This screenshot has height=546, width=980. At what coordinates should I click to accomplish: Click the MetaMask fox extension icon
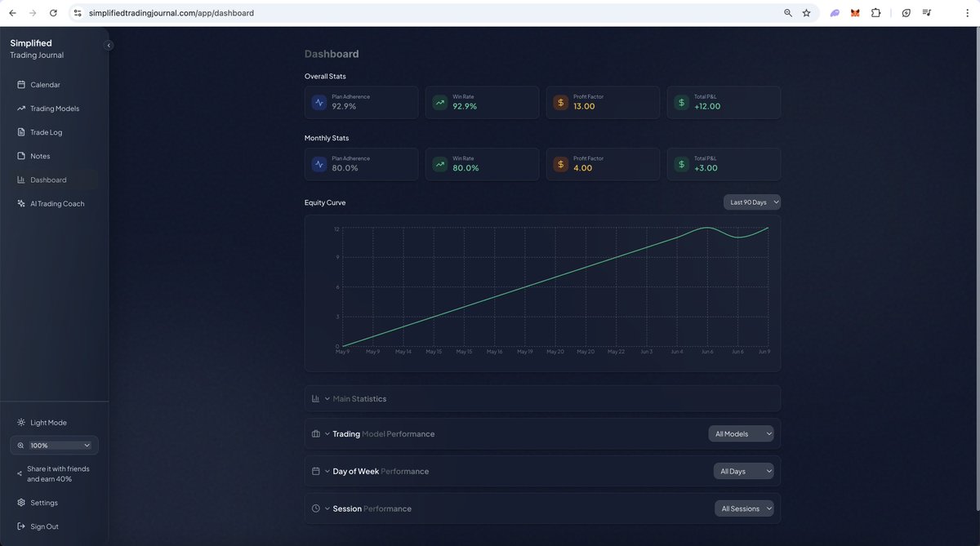855,13
